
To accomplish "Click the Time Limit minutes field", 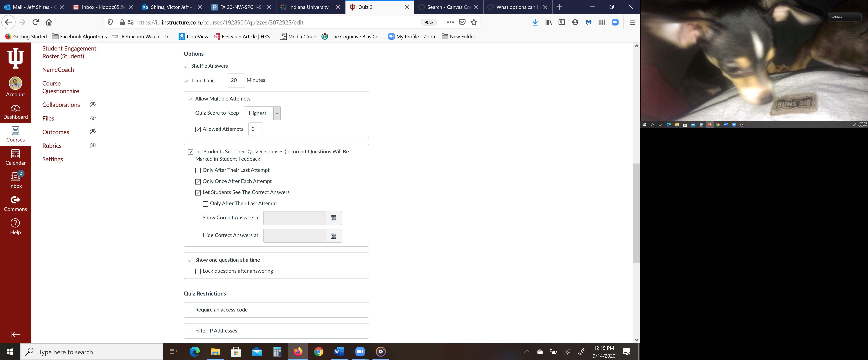I will (236, 80).
